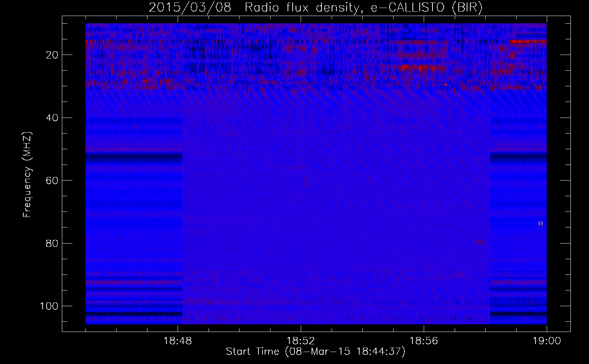This screenshot has height=364, width=589.
Task: Click the '100' frequency tick label
Action: tap(49, 306)
